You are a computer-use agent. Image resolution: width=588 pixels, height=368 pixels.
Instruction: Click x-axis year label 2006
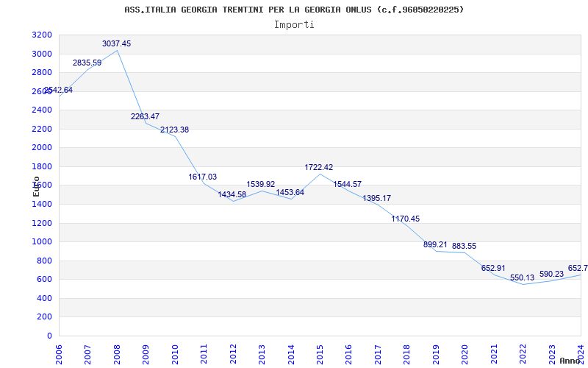(x=59, y=355)
